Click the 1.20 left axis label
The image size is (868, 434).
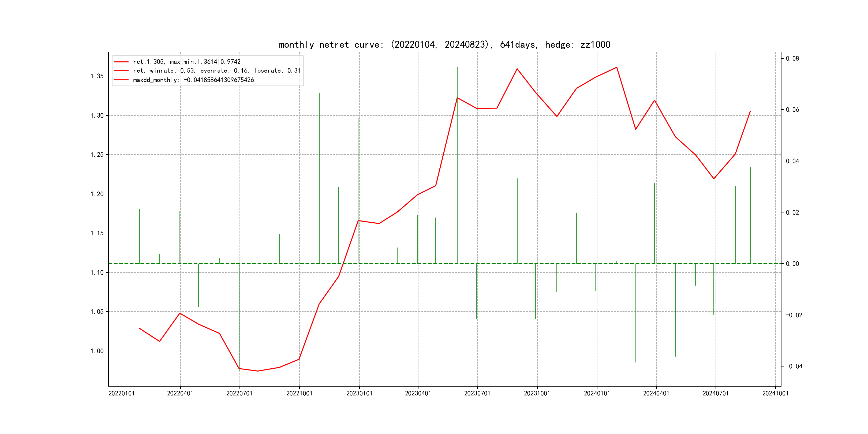97,194
